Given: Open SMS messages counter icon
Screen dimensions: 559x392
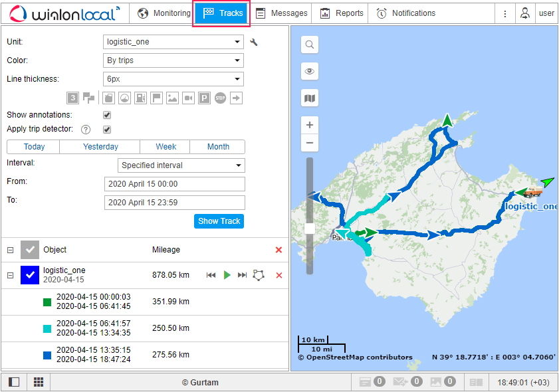Looking at the screenshot, I should [x=372, y=382].
